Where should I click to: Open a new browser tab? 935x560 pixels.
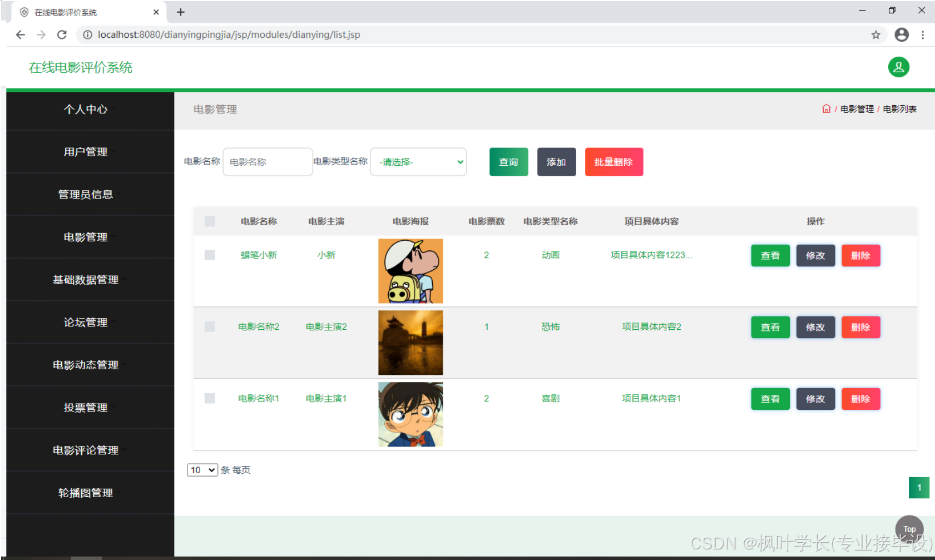click(x=181, y=12)
